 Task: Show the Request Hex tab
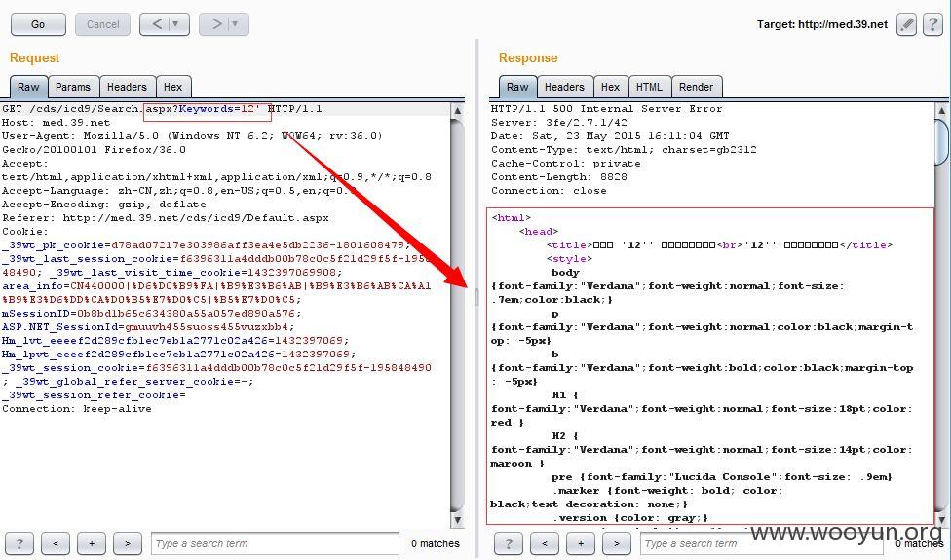click(x=172, y=87)
